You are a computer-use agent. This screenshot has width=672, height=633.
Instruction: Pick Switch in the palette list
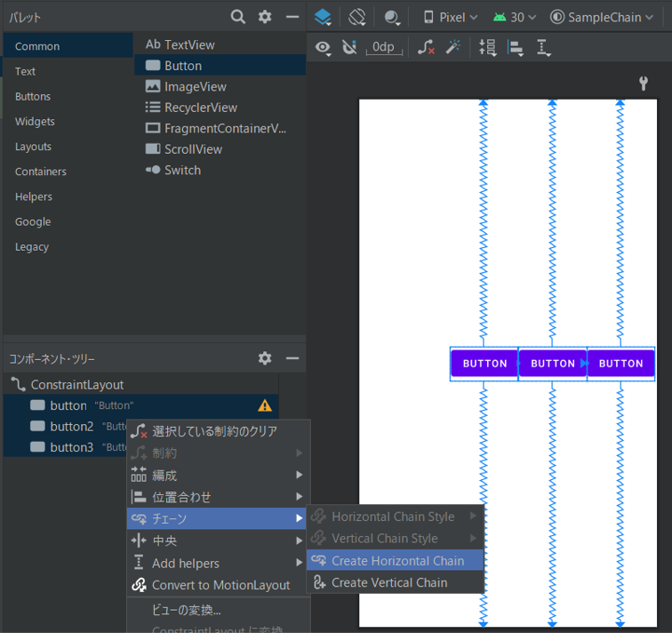click(220, 170)
